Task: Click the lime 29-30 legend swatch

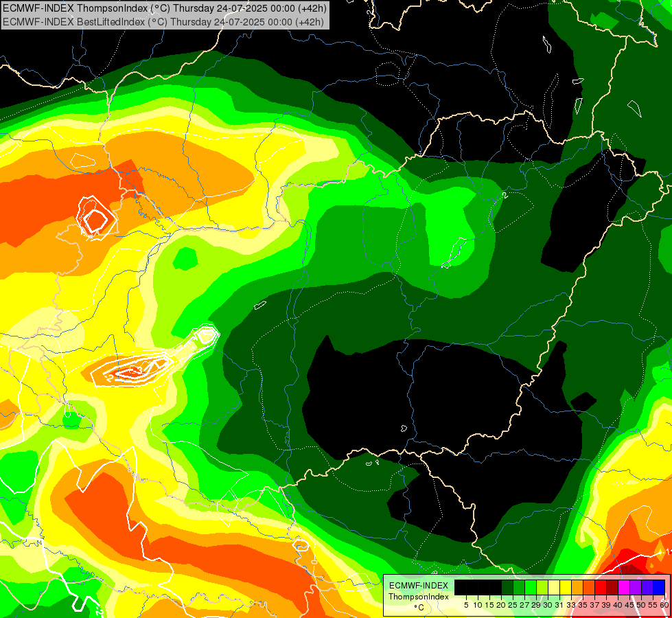Action: 542,587
